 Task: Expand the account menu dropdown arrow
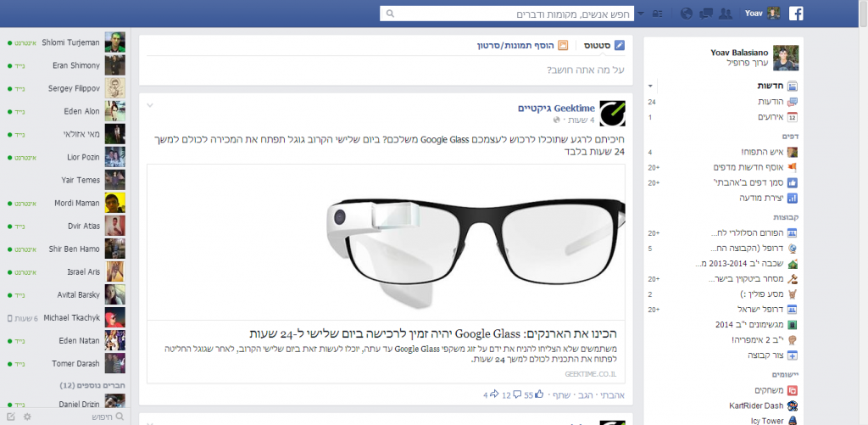[x=641, y=14]
